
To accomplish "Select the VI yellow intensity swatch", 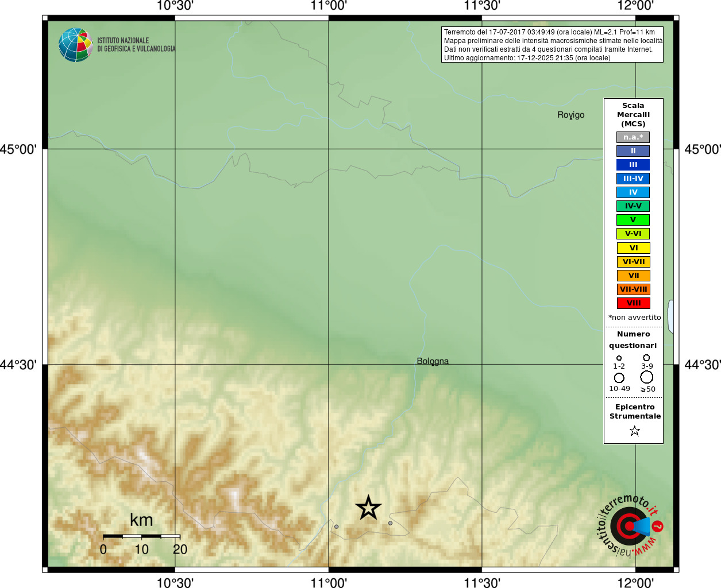I will pyautogui.click(x=633, y=248).
